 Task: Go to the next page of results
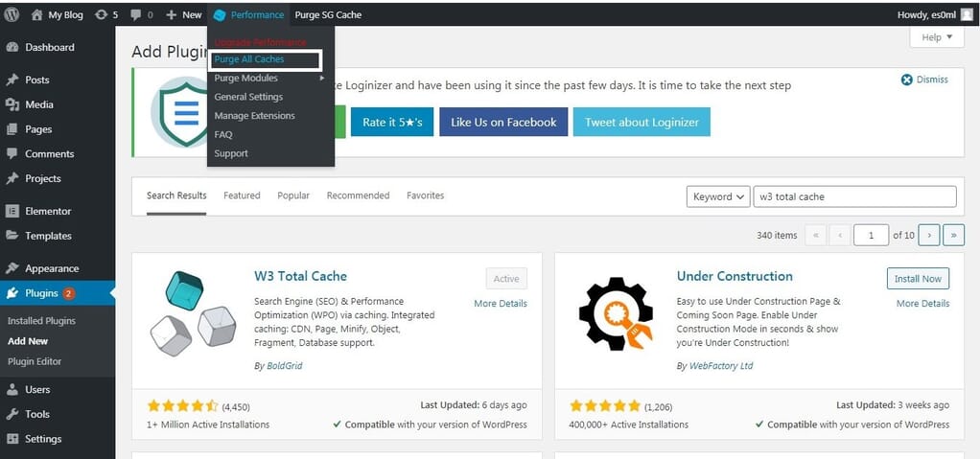(929, 235)
